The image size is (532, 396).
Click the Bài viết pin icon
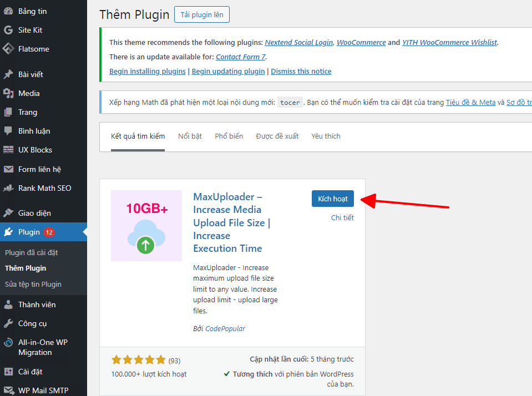click(8, 74)
